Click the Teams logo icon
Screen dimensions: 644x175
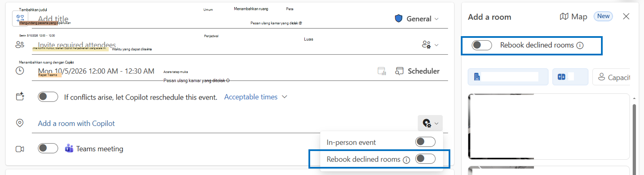click(69, 148)
